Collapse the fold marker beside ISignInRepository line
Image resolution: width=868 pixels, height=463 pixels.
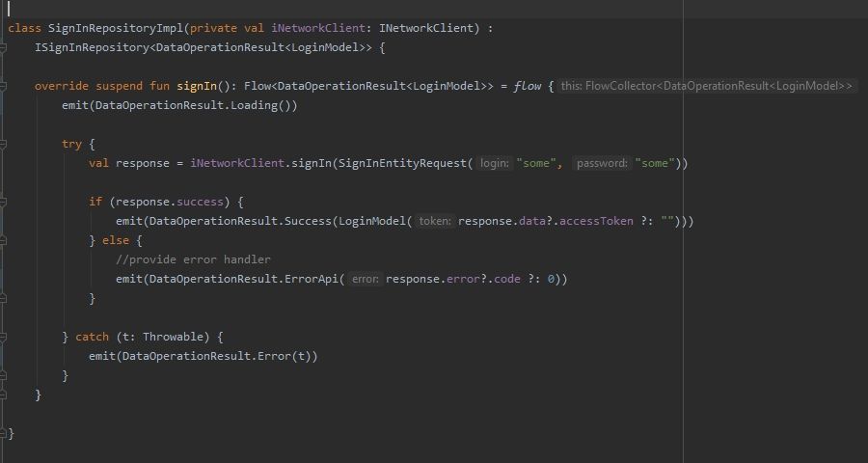click(3, 47)
